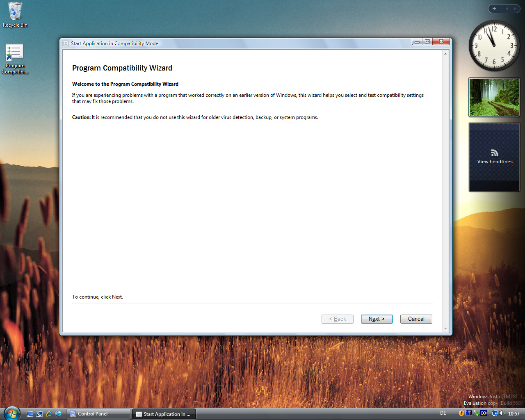Click the sidebar previous page arrow
Image resolution: width=525 pixels, height=420 pixels.
[x=507, y=9]
